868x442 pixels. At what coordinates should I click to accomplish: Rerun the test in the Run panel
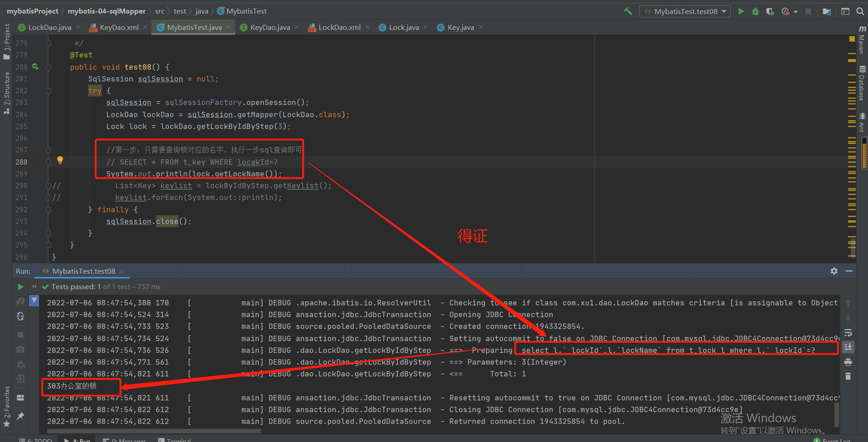coord(20,286)
